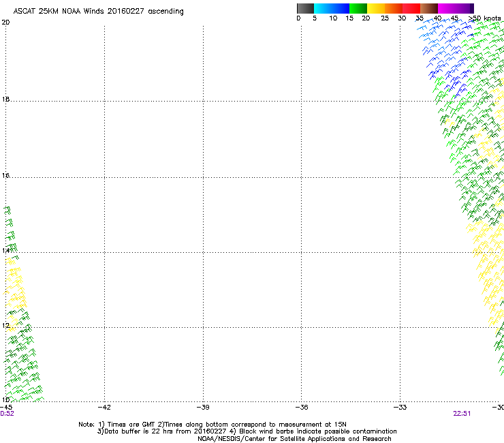
Task: Click the -33 longitude axis label
Action: 400,408
